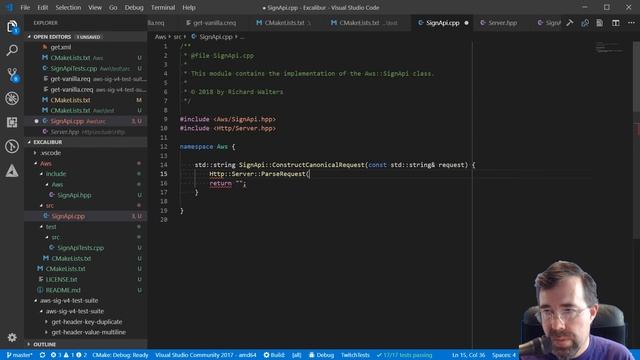Click the Debug bug icon in status bar

321,355
